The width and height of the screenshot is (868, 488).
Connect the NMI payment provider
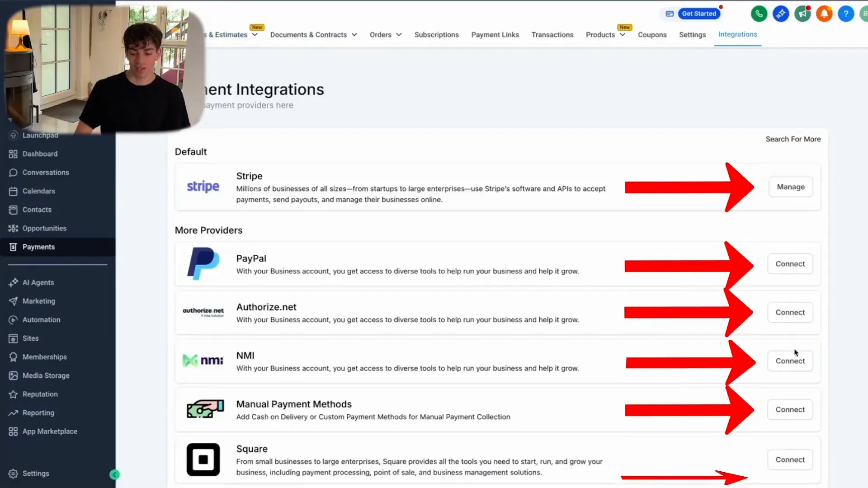tap(790, 361)
